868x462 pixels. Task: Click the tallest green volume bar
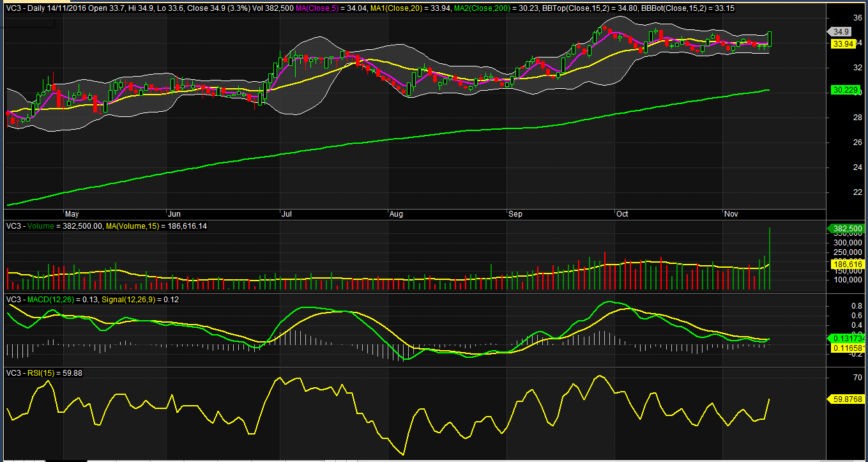point(770,259)
